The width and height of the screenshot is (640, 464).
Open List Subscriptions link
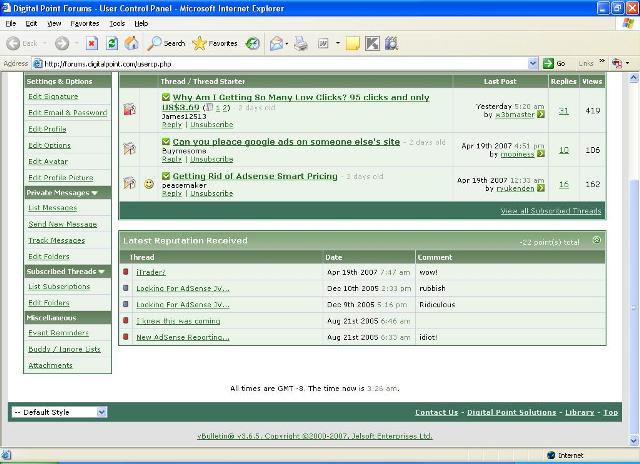pyautogui.click(x=59, y=286)
